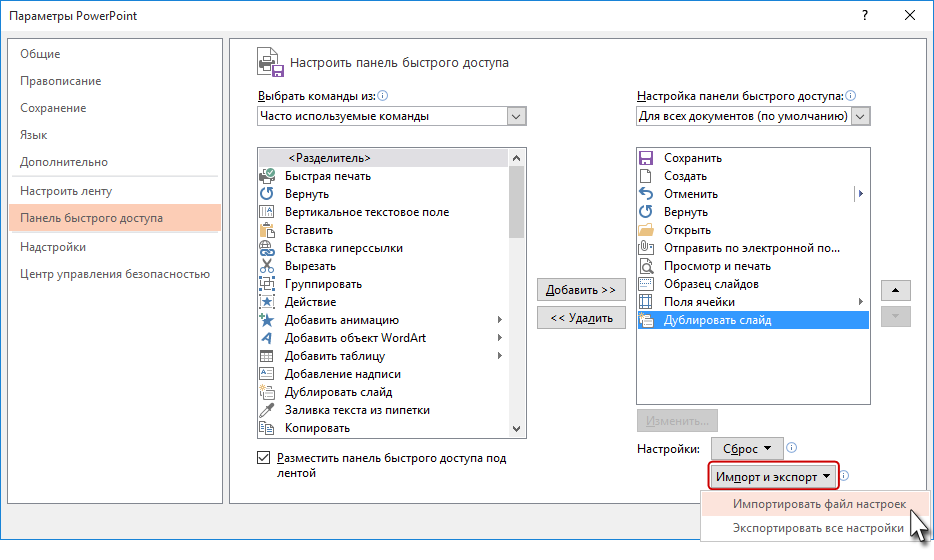Select 'Заливка текста из пипетки' in commands list

click(x=384, y=410)
